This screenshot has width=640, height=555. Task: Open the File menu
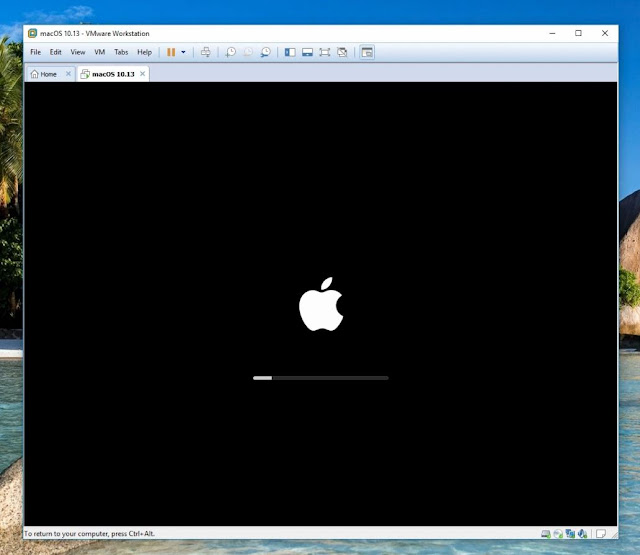[36, 52]
